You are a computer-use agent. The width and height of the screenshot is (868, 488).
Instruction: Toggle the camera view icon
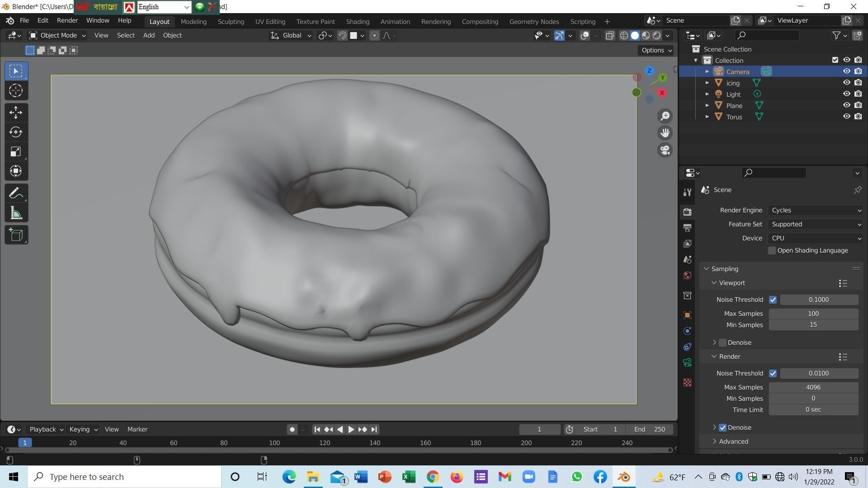[665, 150]
